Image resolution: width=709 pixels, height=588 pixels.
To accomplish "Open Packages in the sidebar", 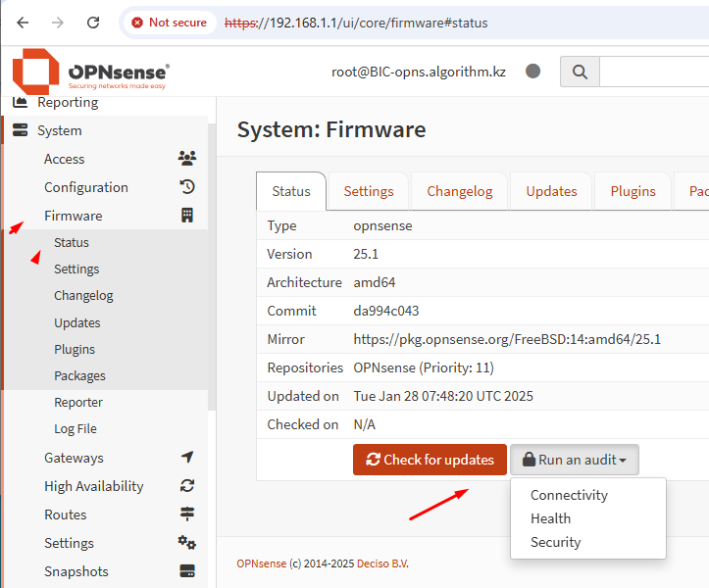I will [79, 375].
